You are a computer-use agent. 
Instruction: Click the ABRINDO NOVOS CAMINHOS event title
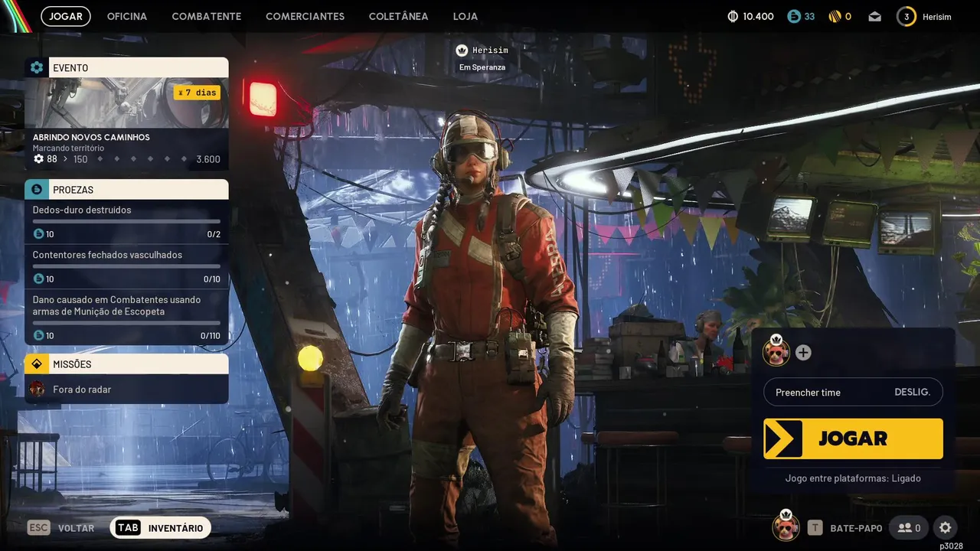[x=91, y=137]
